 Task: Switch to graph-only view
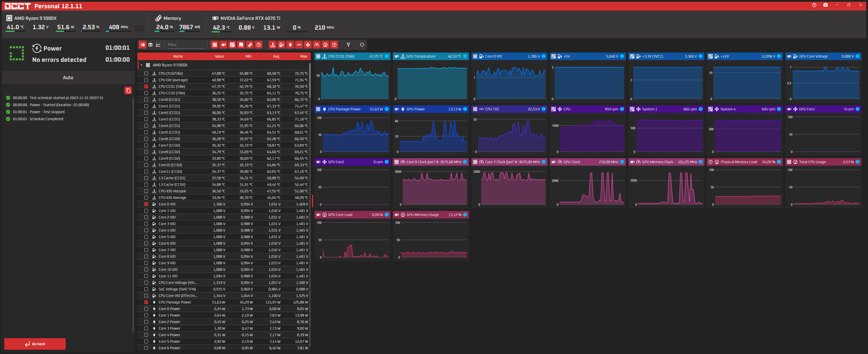[x=158, y=45]
